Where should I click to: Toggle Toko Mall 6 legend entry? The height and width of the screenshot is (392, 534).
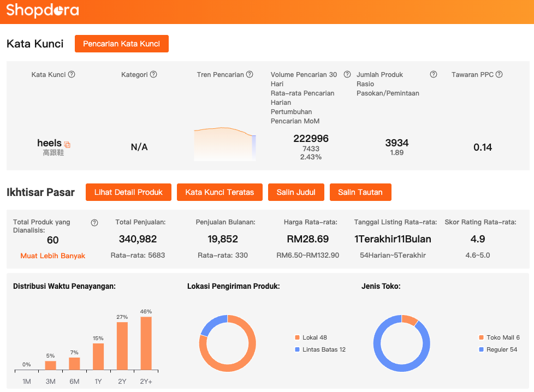pyautogui.click(x=499, y=337)
